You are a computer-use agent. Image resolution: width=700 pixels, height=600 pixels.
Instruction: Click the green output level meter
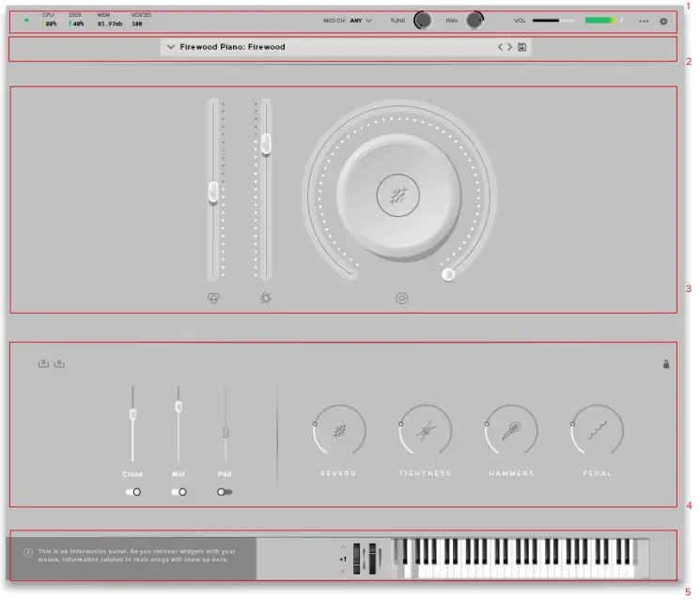click(603, 21)
